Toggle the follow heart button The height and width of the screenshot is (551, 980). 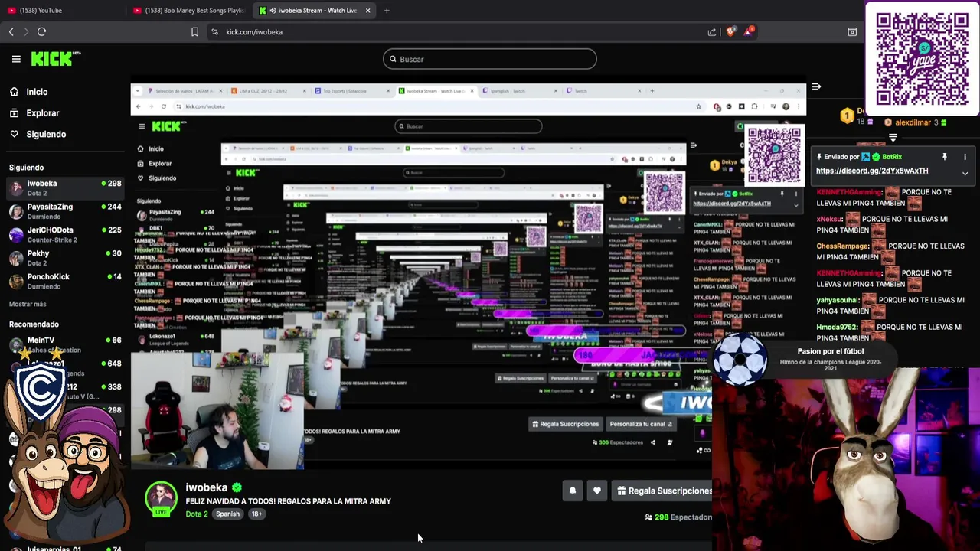click(x=596, y=491)
